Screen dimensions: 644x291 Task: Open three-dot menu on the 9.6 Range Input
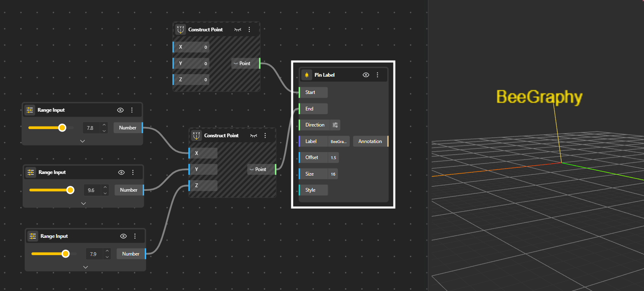[x=133, y=172]
